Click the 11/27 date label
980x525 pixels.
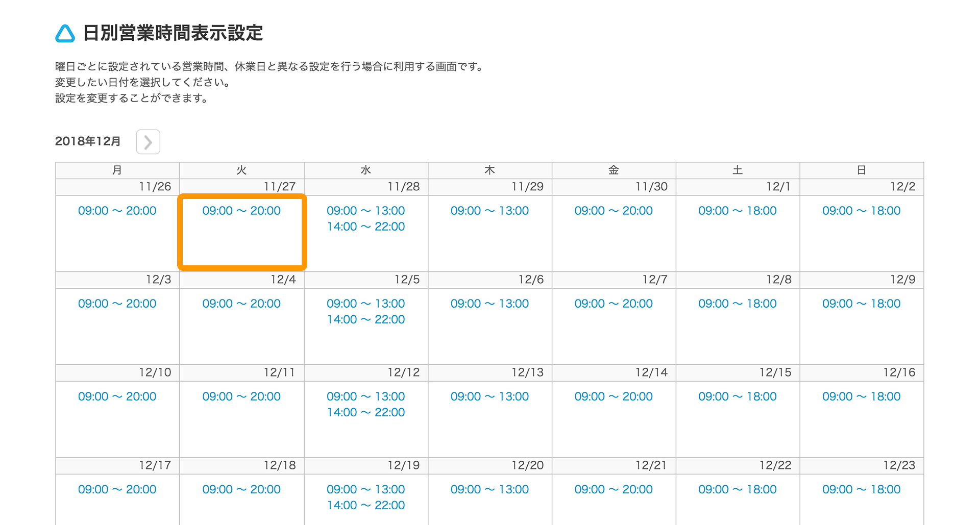280,187
